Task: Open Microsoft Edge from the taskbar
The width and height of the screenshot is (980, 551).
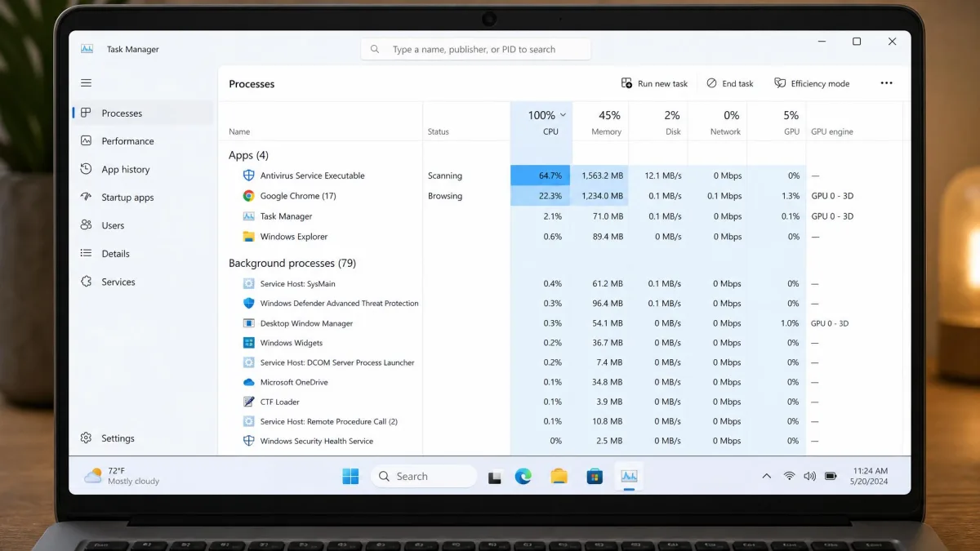Action: pos(523,477)
